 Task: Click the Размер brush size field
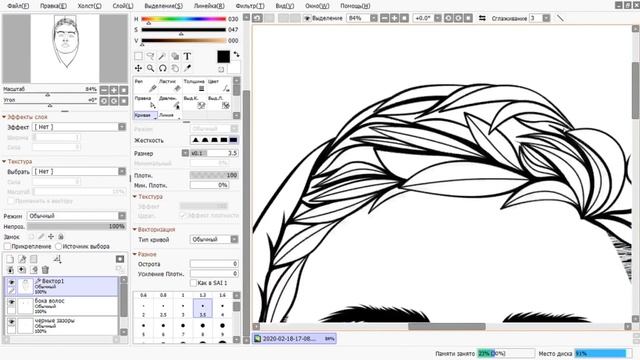coord(214,153)
